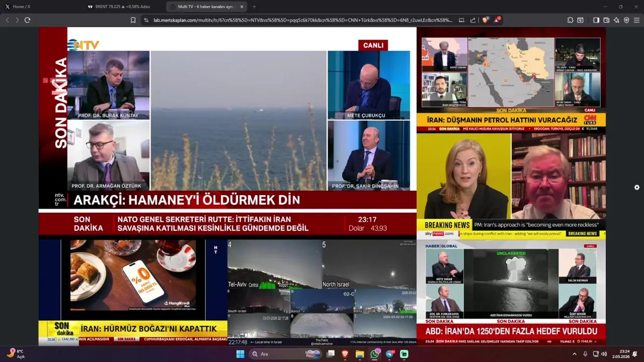Expand hidden system tray icons chevron
The height and width of the screenshot is (362, 644).
pyautogui.click(x=575, y=354)
